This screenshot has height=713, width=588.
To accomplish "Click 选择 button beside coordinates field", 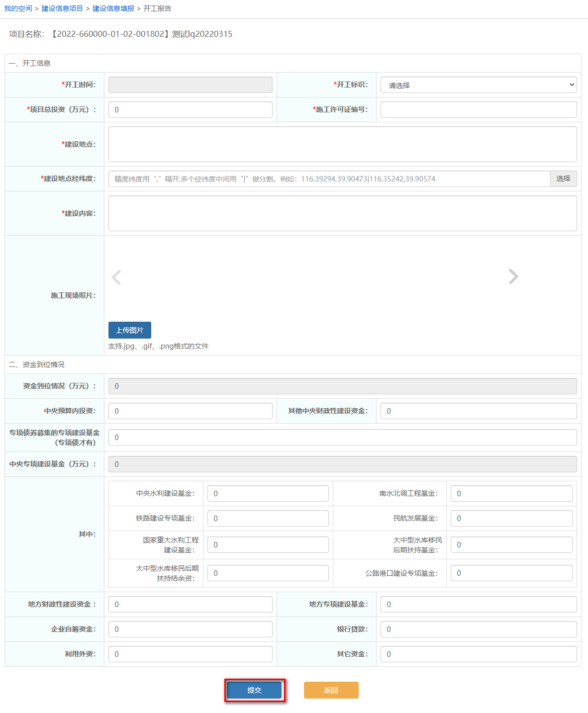I will 563,178.
